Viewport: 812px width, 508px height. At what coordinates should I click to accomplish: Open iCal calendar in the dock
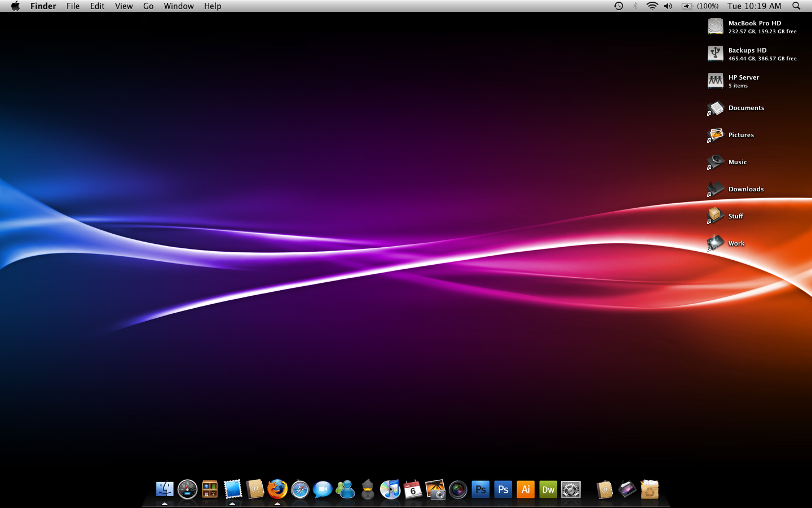(x=413, y=489)
